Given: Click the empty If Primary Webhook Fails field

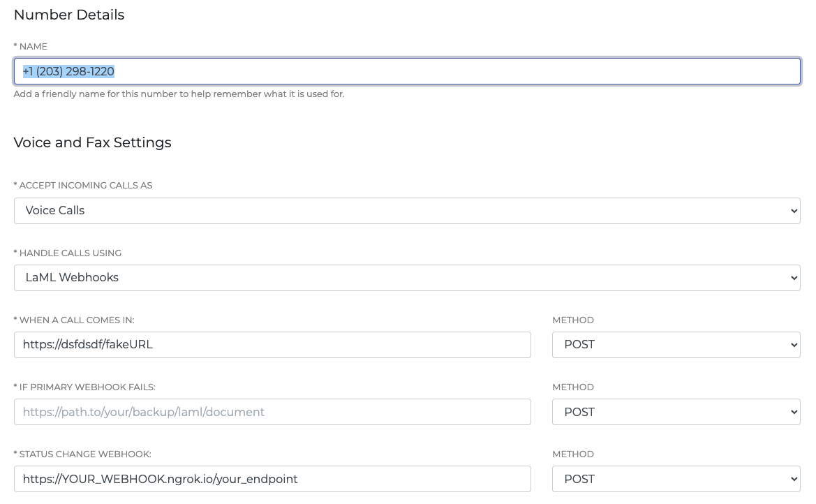Looking at the screenshot, I should point(272,411).
